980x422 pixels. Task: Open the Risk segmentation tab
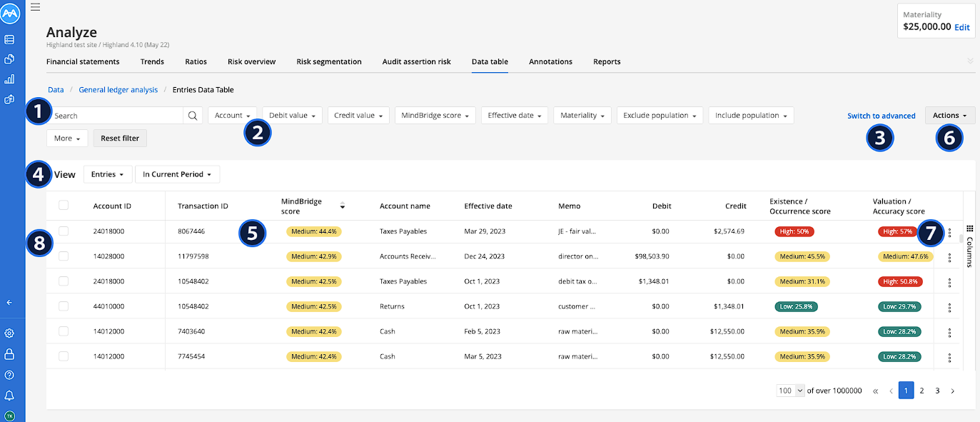(x=329, y=62)
